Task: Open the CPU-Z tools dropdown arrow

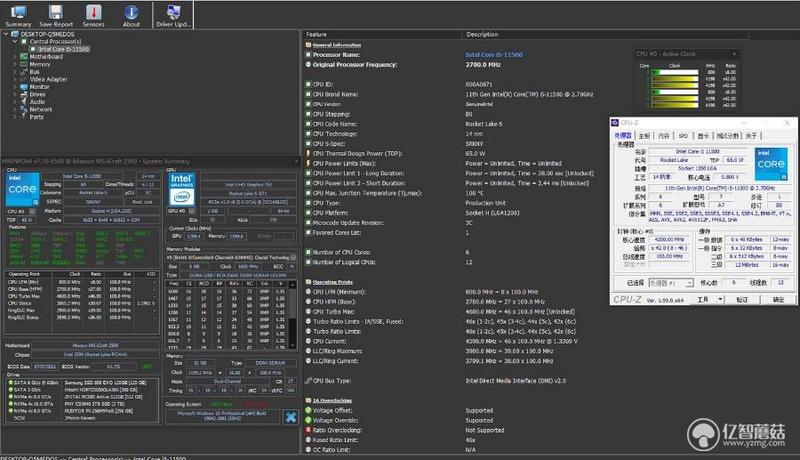Action: pyautogui.click(x=720, y=299)
